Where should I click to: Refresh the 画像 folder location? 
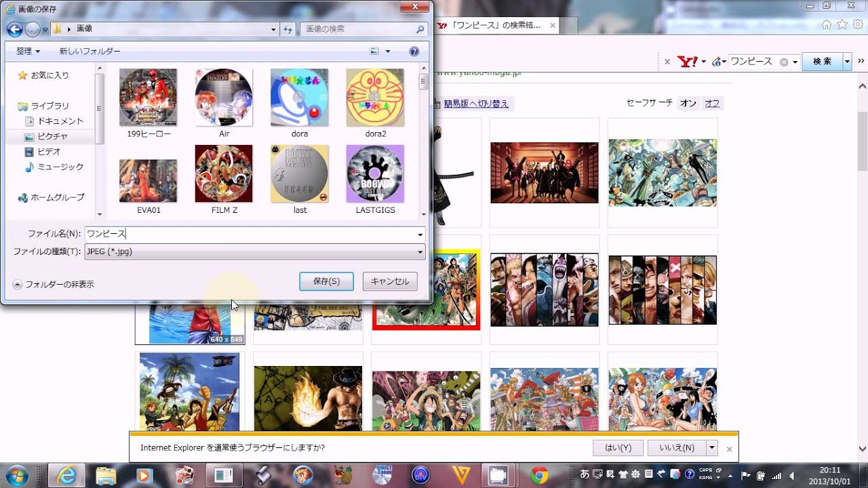(288, 29)
